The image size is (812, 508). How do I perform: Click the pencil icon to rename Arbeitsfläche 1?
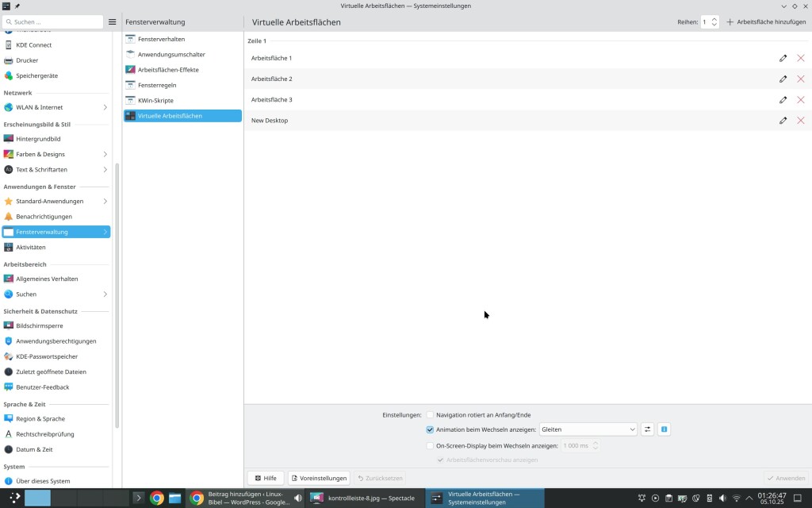pos(783,58)
